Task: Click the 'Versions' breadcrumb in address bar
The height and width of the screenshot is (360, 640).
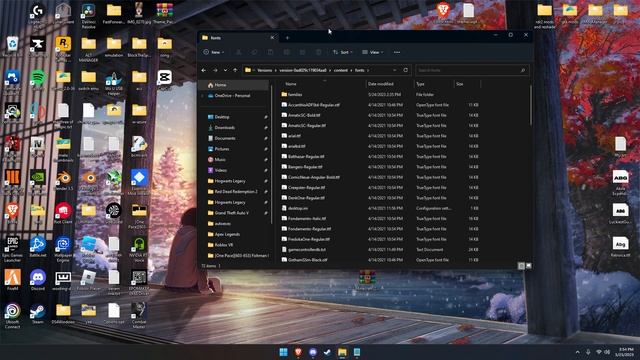Action: pos(264,70)
